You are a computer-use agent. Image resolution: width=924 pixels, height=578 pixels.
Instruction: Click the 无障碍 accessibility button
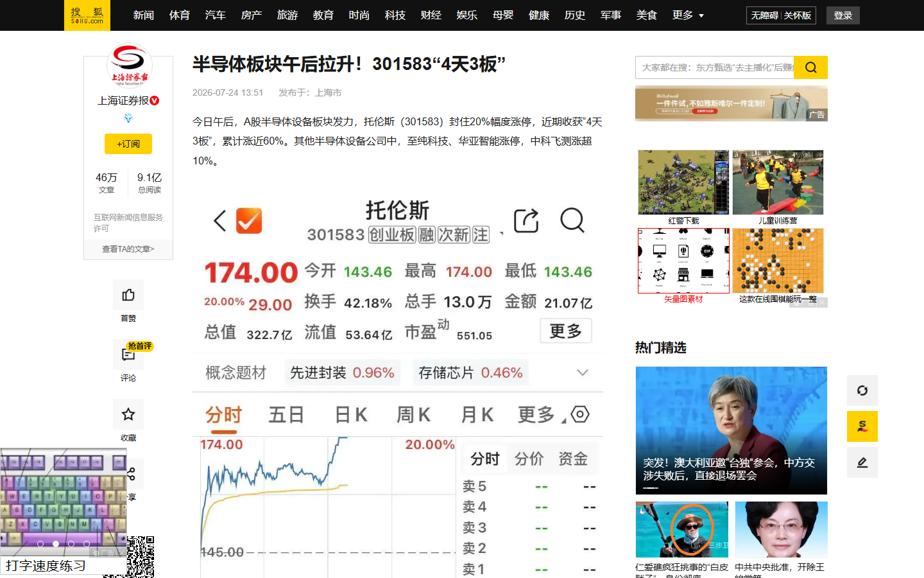pos(764,15)
